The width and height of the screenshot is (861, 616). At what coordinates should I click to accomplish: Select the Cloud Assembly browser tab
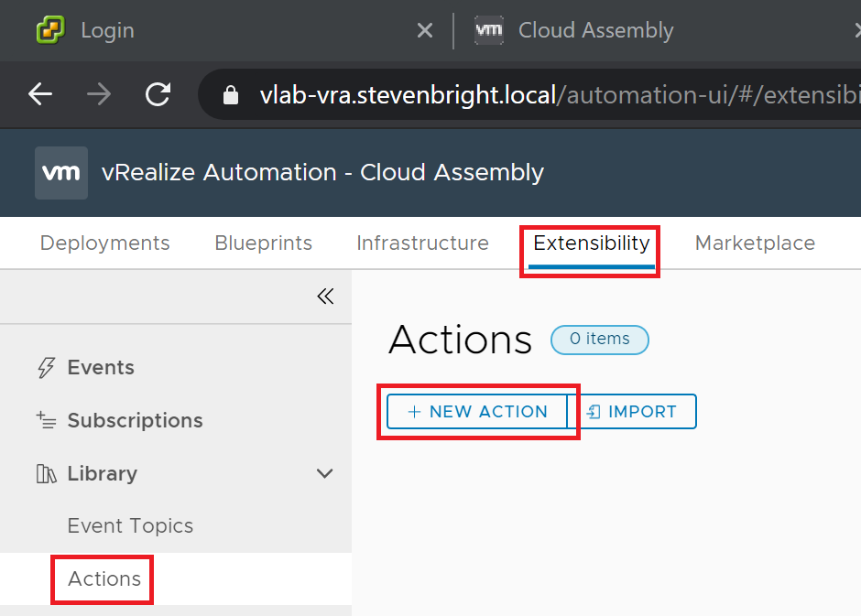tap(595, 30)
